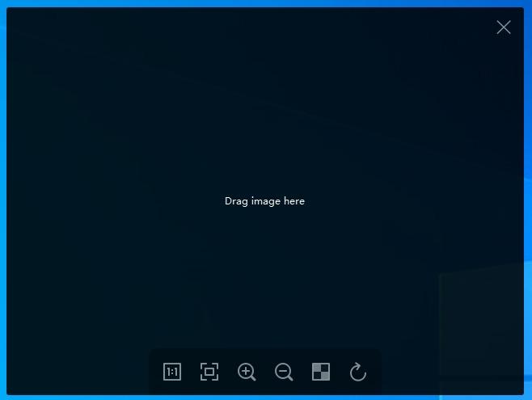Close the image viewer window
532x400 pixels.
[x=504, y=27]
